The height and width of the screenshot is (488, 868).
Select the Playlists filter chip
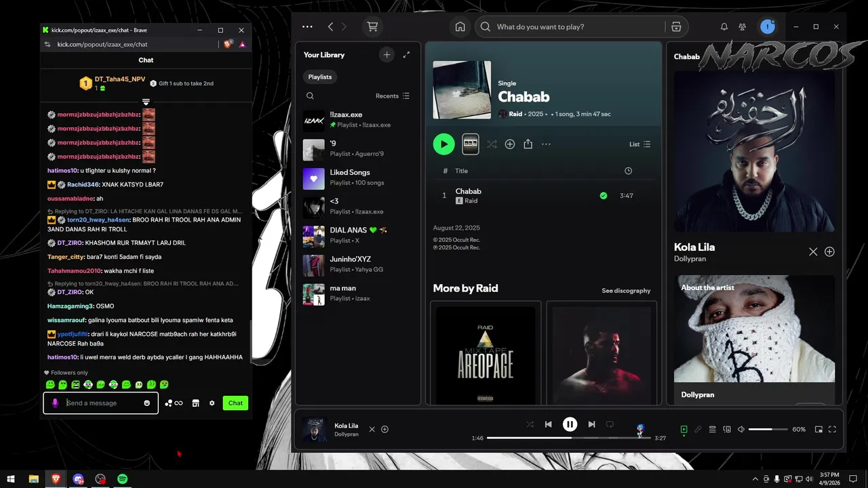click(x=320, y=77)
